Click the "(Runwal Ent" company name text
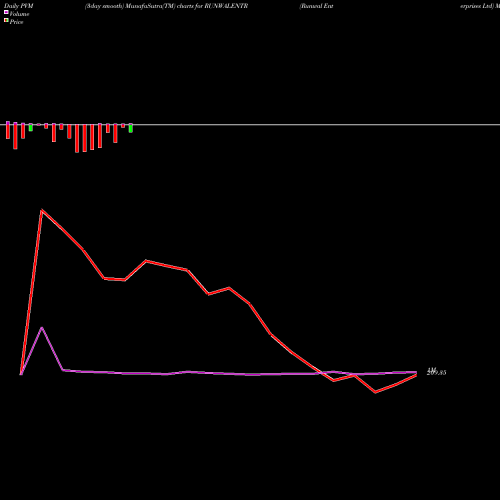Image resolution: width=500 pixels, height=500 pixels. pos(316,6)
